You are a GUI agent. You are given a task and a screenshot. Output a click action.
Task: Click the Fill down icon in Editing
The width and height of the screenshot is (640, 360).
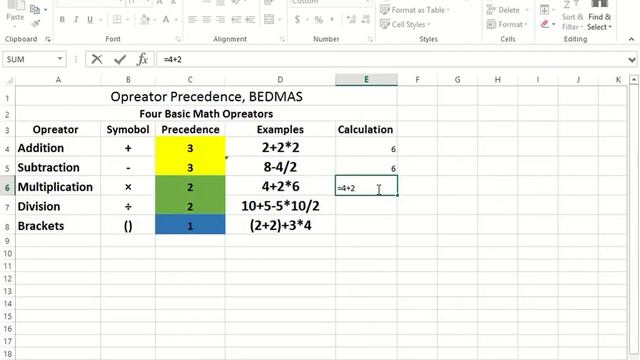pyautogui.click(x=544, y=9)
